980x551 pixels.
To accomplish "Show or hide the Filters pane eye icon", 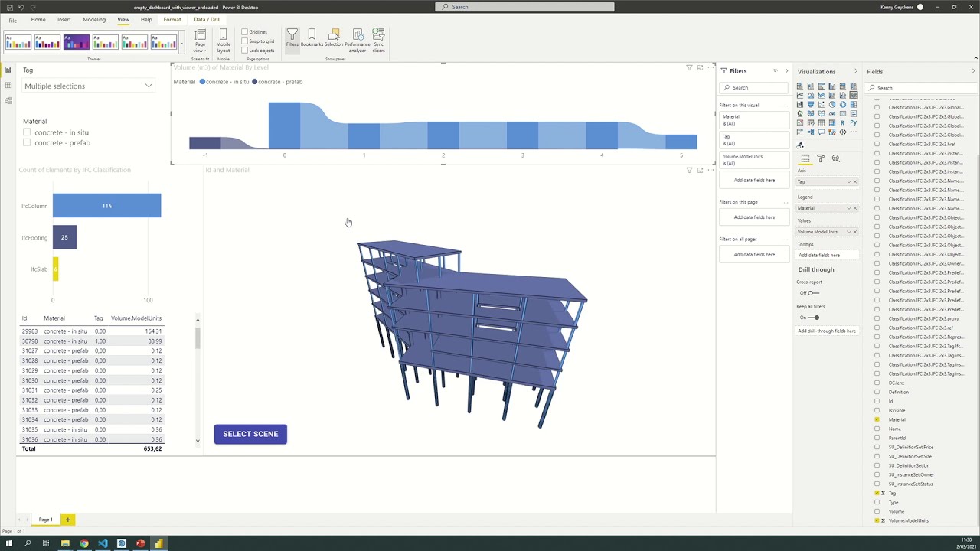I will tap(775, 71).
